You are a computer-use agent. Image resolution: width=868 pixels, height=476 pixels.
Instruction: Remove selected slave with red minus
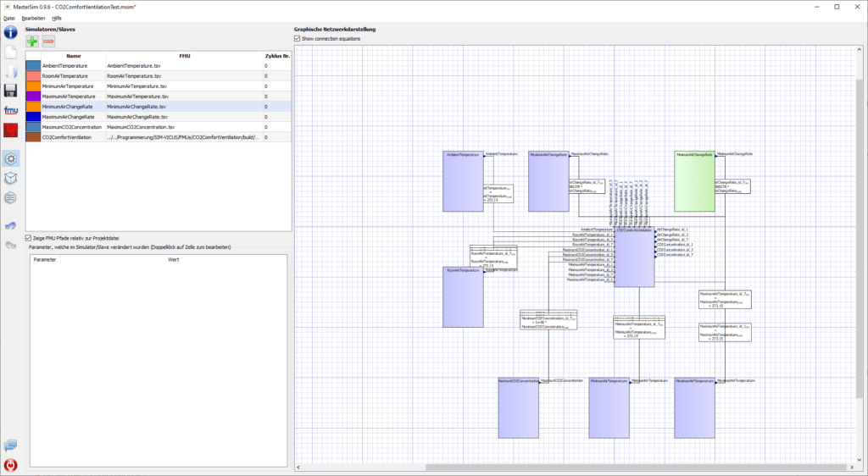(x=48, y=42)
